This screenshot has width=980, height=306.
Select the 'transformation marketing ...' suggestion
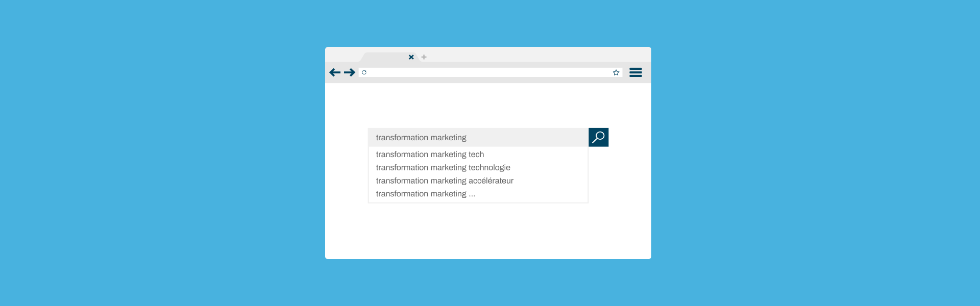(x=425, y=194)
